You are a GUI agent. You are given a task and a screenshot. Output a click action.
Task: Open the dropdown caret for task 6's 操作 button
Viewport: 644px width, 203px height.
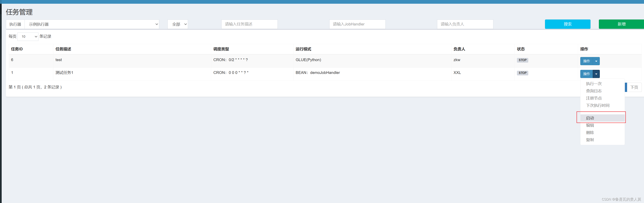(x=596, y=61)
